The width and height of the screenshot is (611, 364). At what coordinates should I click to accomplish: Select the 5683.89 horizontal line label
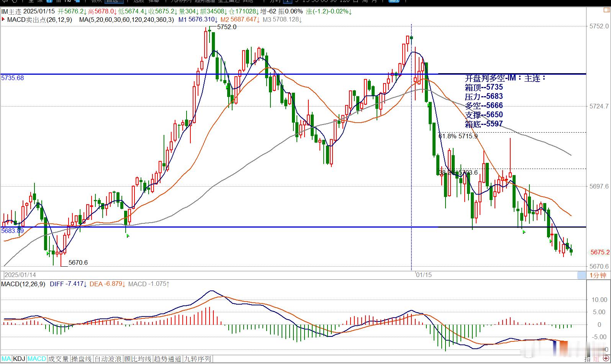click(13, 231)
